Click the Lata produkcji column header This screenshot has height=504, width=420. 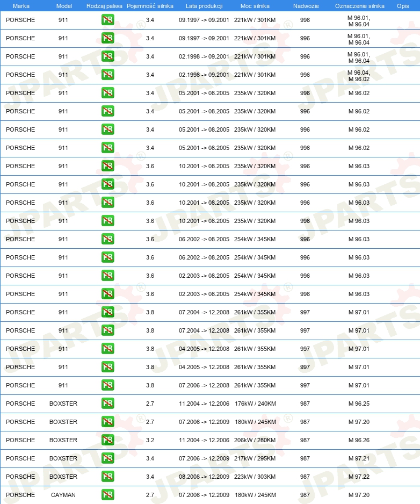[204, 6]
